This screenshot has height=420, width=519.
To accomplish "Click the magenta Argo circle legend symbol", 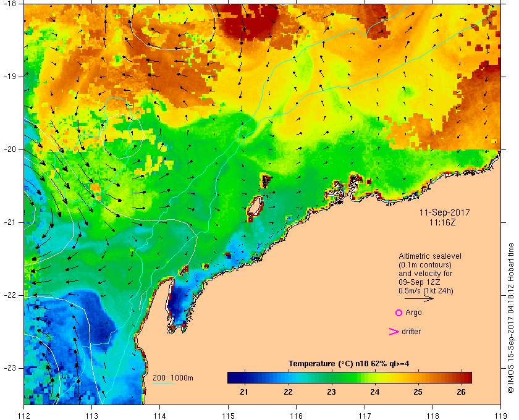I will [399, 313].
